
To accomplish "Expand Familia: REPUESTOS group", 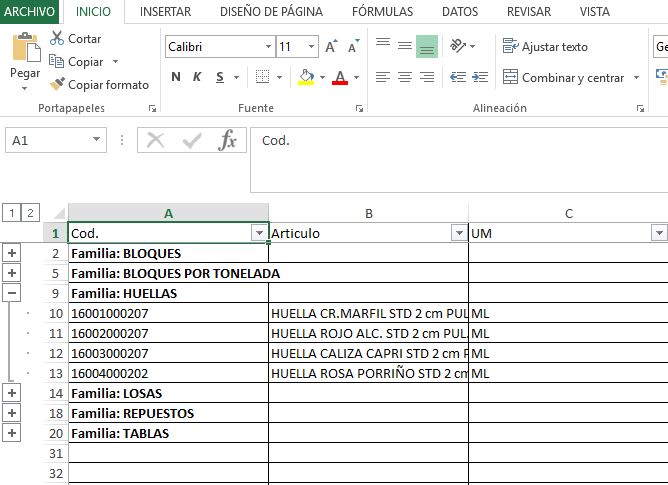I will point(12,413).
